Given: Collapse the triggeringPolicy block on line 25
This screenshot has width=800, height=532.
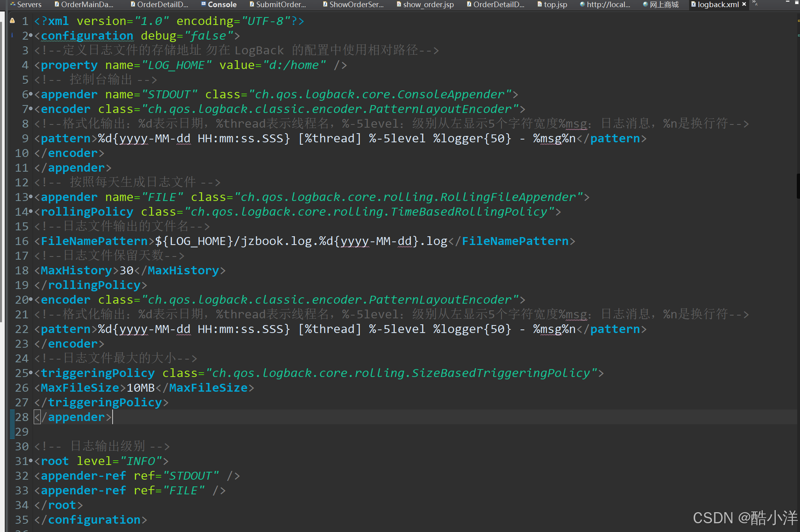Looking at the screenshot, I should (31, 373).
